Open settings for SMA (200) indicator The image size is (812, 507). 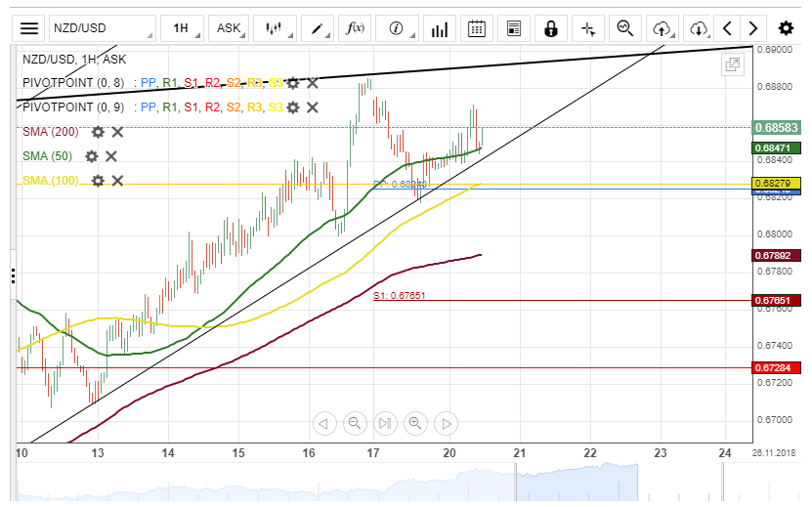98,132
